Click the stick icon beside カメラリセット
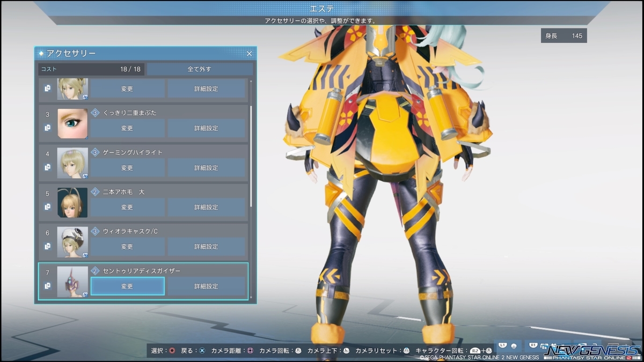The height and width of the screenshot is (362, 644). [406, 351]
